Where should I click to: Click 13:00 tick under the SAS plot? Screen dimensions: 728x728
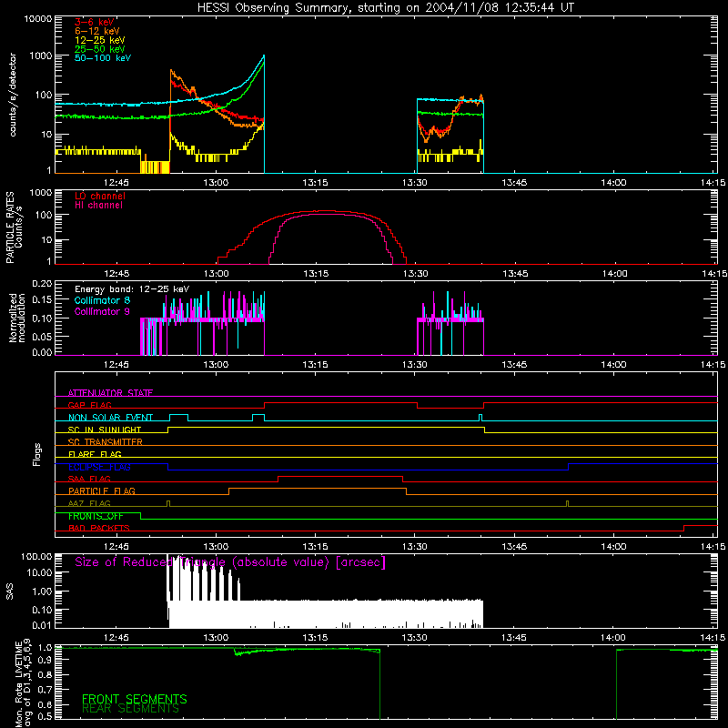(x=216, y=638)
